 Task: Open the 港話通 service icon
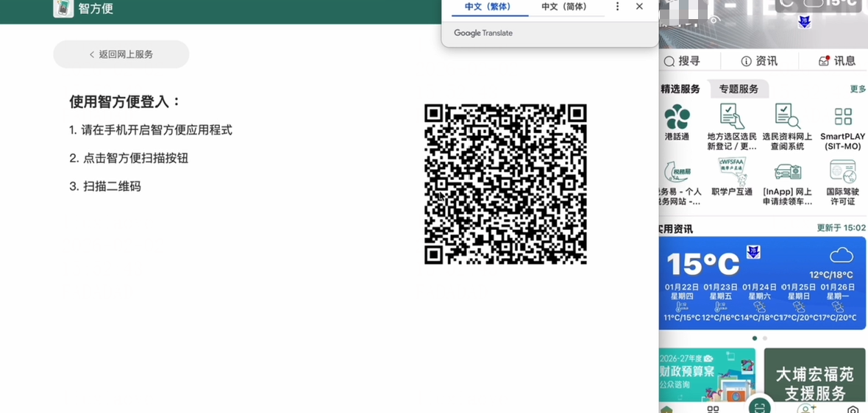tap(677, 122)
